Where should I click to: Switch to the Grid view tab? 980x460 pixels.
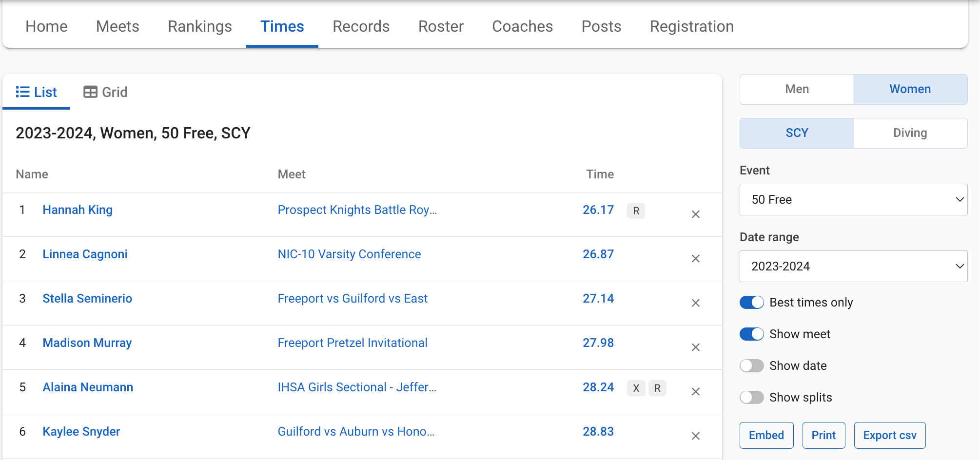tap(105, 92)
